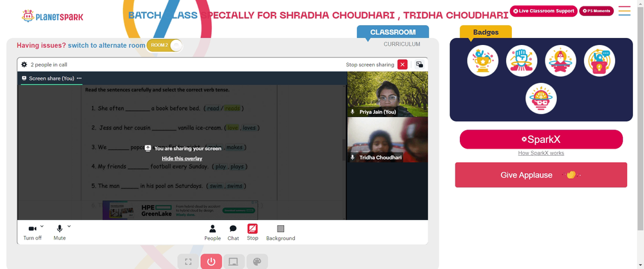This screenshot has height=269, width=644.
Task: Mute the microphone
Action: tap(59, 232)
